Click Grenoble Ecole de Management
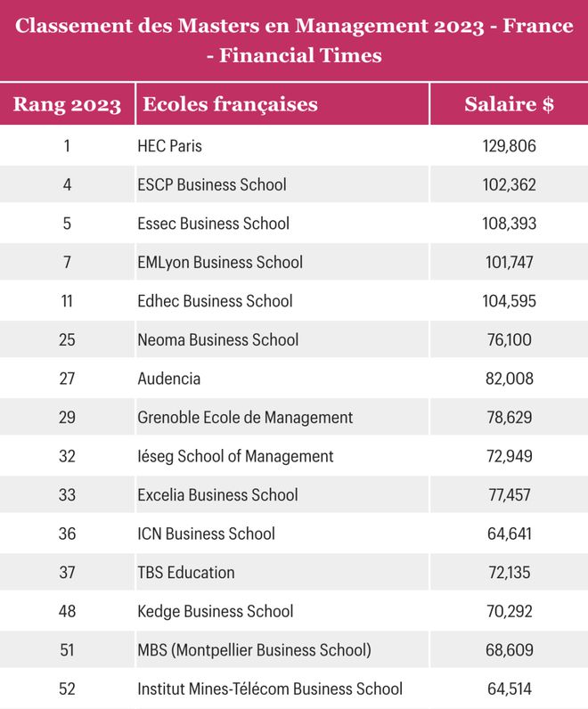This screenshot has width=588, height=709. click(x=245, y=417)
